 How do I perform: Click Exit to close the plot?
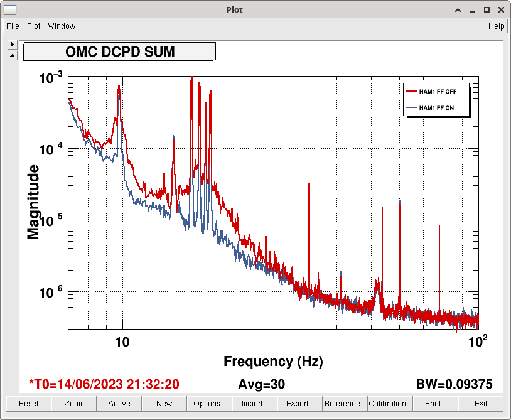click(481, 404)
